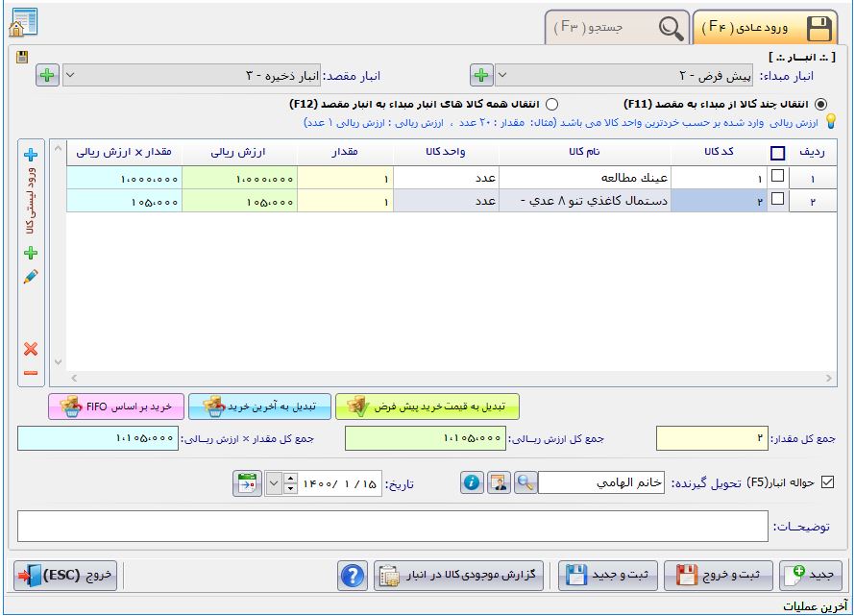Open the date dropdown arrow
This screenshot has width=855, height=616.
[x=291, y=482]
